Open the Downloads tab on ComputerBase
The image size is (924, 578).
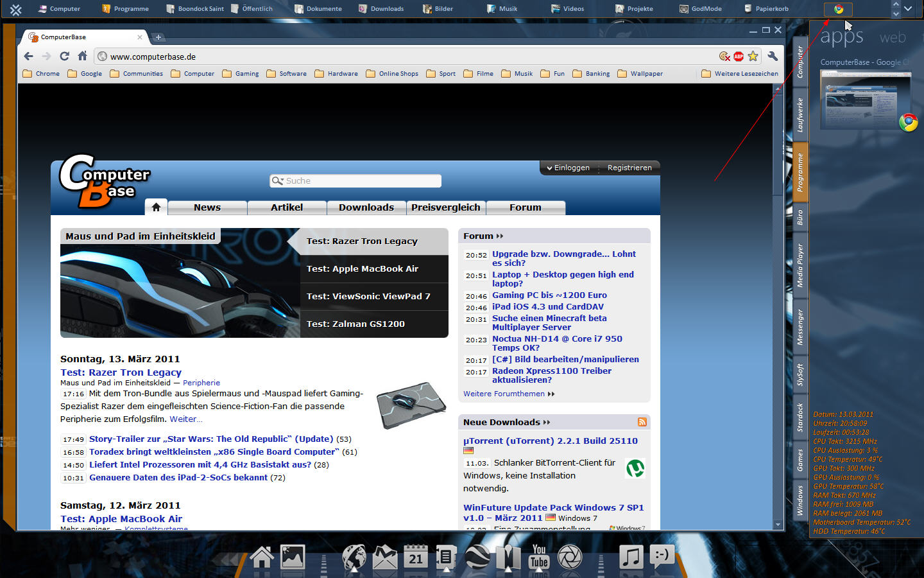(366, 207)
